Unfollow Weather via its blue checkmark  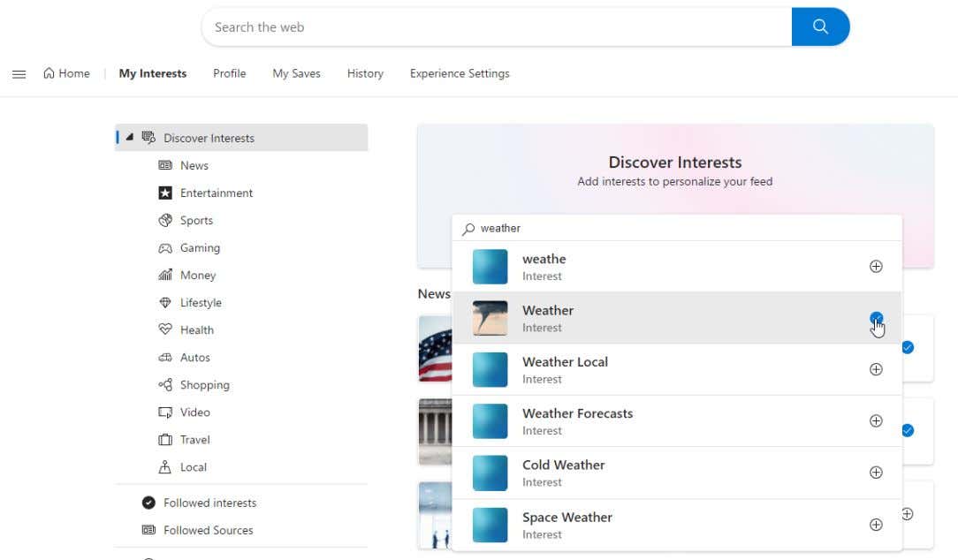(876, 318)
